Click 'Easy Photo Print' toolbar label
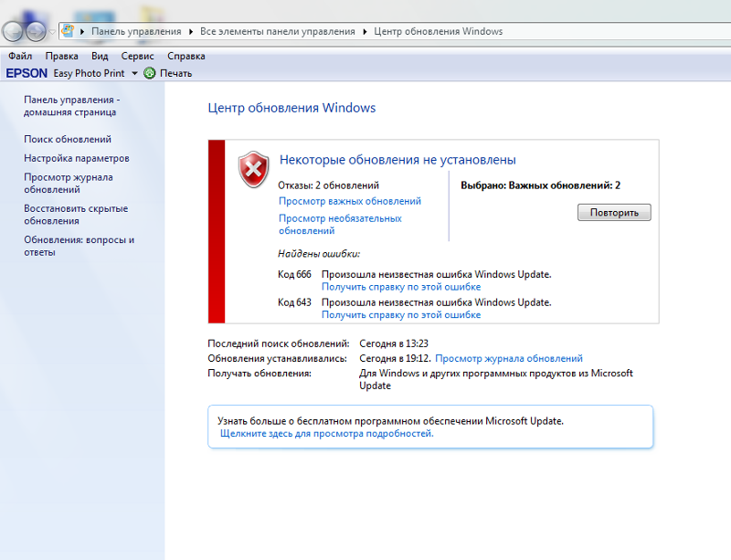The image size is (731, 560). pyautogui.click(x=89, y=73)
